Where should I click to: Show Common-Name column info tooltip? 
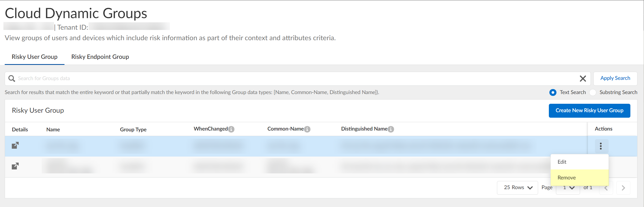click(307, 129)
